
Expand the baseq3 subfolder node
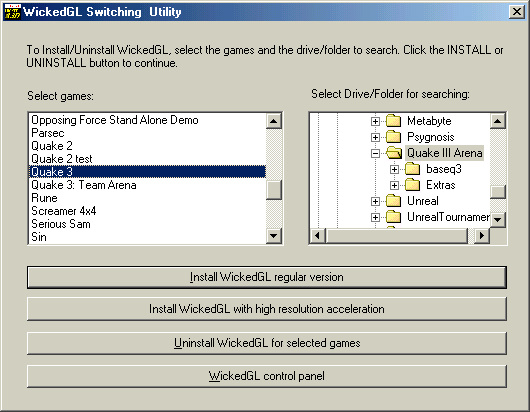(x=394, y=169)
